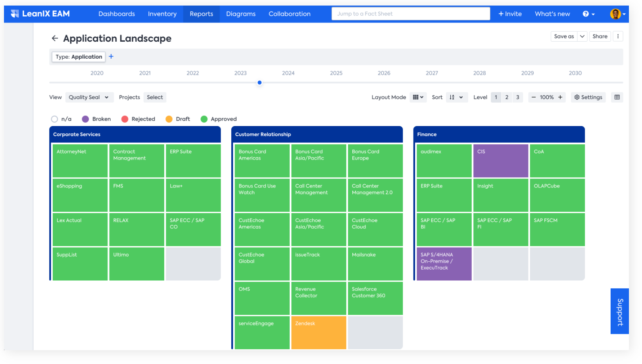
Task: Switch to the table view icon
Action: coord(617,97)
